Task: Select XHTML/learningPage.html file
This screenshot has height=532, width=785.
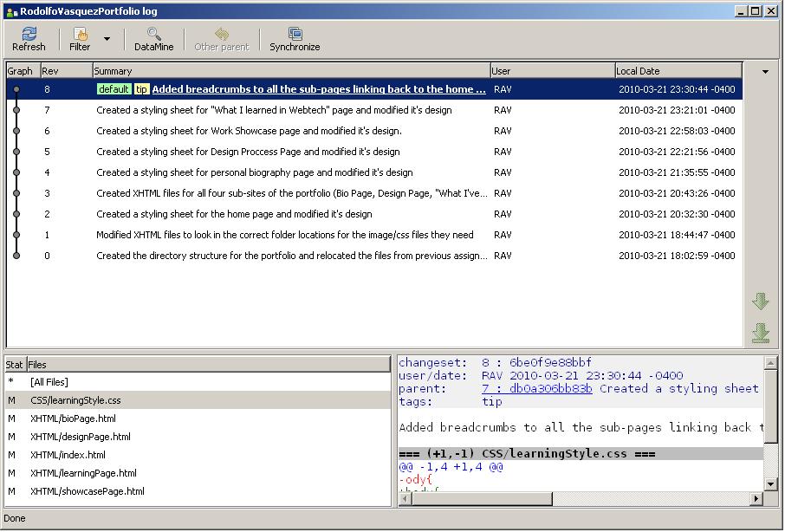Action: click(198, 473)
